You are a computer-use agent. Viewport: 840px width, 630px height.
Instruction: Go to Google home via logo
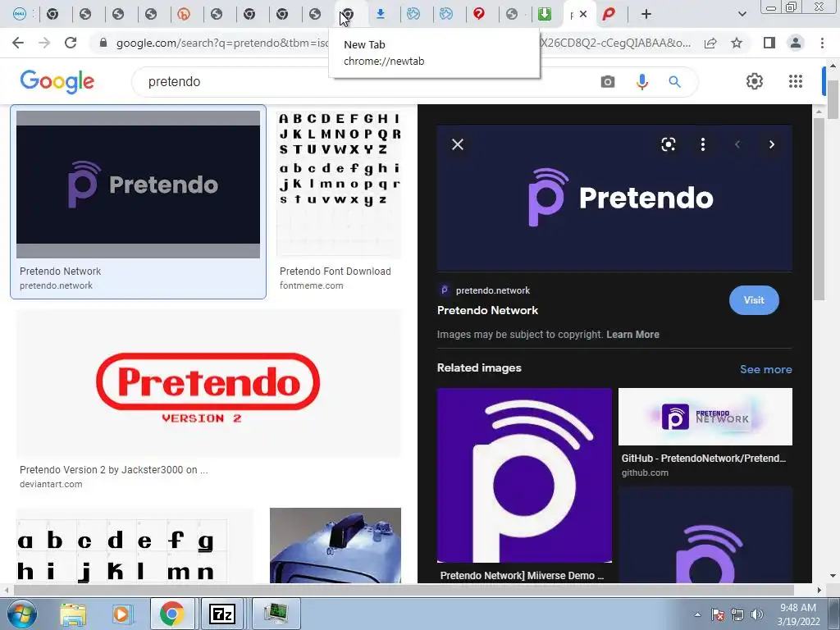click(x=57, y=81)
